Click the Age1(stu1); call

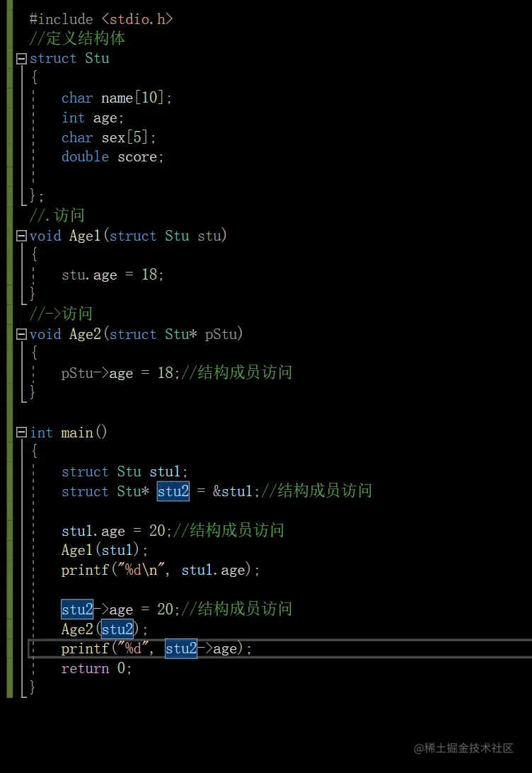pos(105,550)
